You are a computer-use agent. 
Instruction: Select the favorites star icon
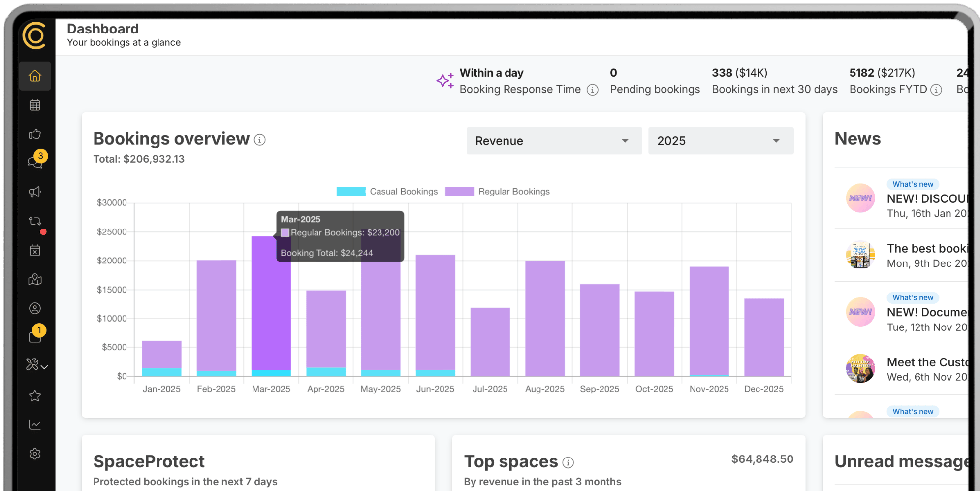coord(34,395)
